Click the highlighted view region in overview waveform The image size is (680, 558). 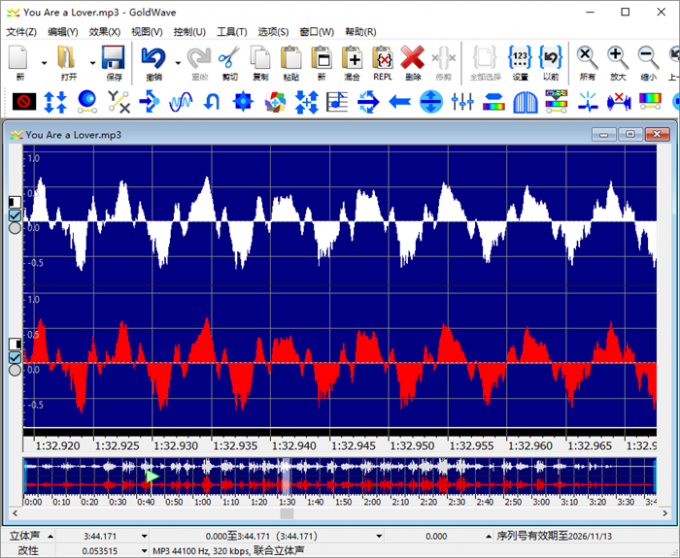(x=286, y=476)
